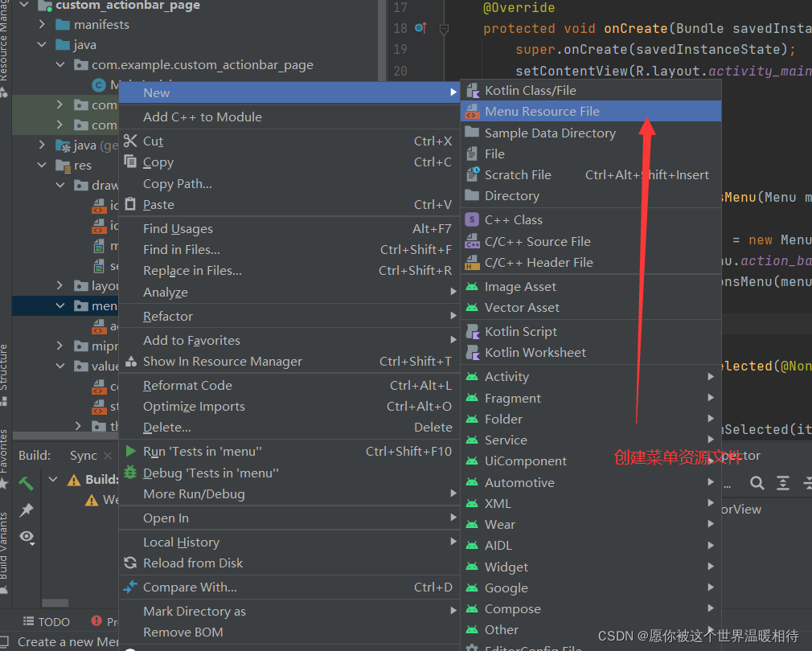This screenshot has height=651, width=812.
Task: Click Optimize Imports
Action: 289,406
